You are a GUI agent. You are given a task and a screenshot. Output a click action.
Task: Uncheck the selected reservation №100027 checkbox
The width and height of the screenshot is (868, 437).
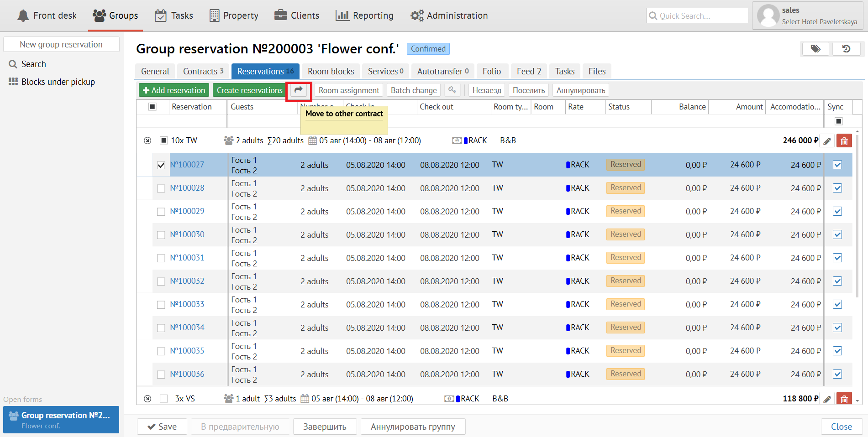click(161, 165)
